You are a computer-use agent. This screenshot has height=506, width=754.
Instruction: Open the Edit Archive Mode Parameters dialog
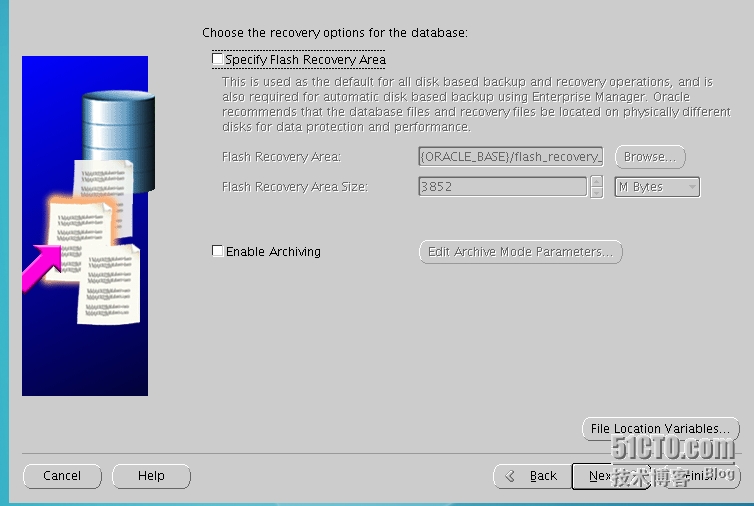coord(521,252)
